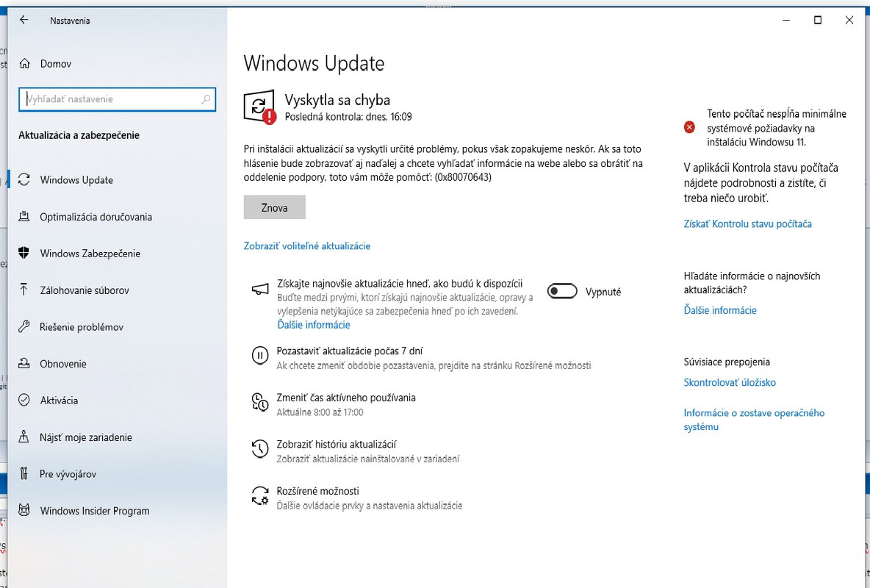Click the pause icon for Pozastaviť aktualizácie

pos(260,355)
